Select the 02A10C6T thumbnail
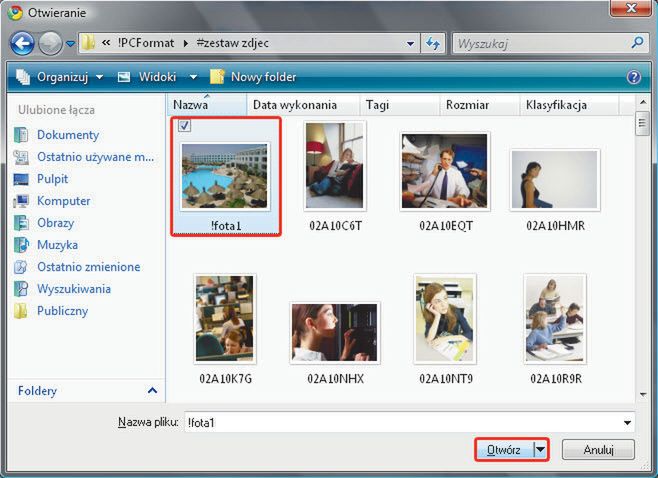This screenshot has height=478, width=658. click(x=334, y=165)
